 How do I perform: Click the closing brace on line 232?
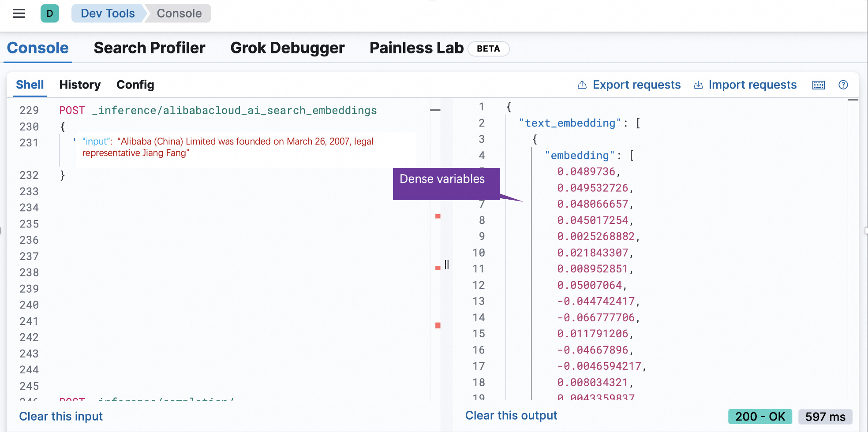(x=62, y=175)
